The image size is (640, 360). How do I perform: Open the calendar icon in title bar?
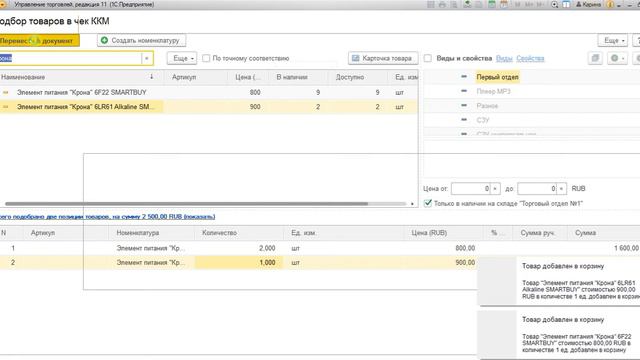click(504, 4)
